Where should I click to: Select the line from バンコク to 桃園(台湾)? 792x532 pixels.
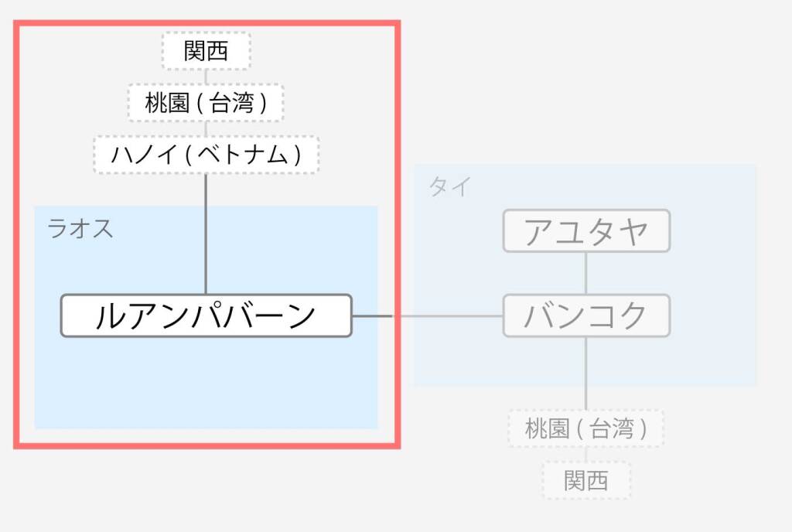click(x=586, y=373)
